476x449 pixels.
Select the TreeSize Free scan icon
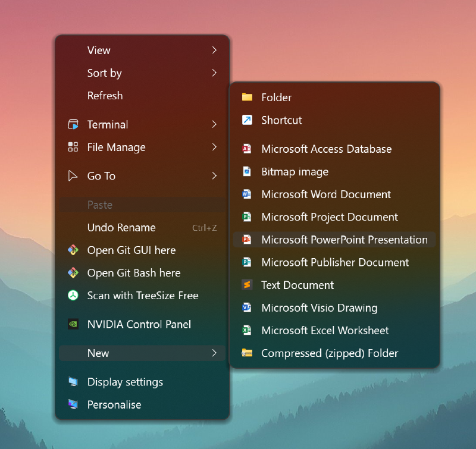point(74,296)
